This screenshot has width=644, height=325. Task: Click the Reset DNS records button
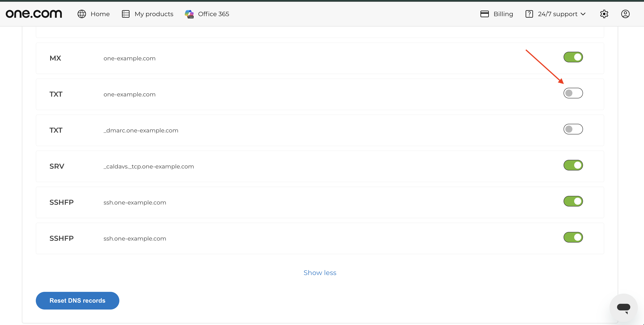click(x=78, y=300)
